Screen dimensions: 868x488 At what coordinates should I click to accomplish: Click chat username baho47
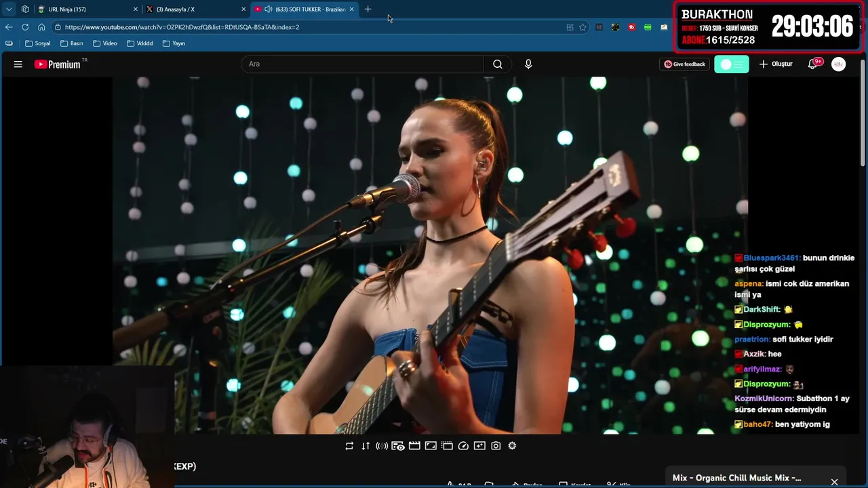tap(757, 424)
